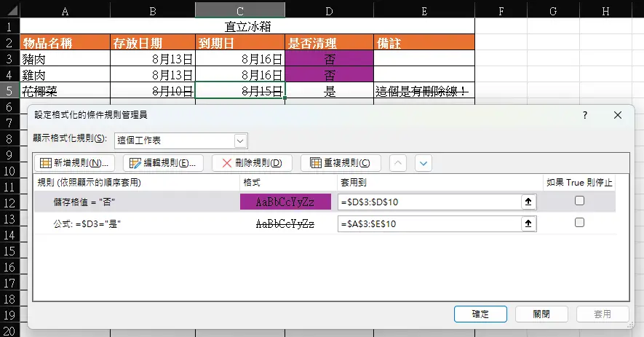Click the =$A$3:$E$10 applies-to field
644x337 pixels.
click(429, 223)
